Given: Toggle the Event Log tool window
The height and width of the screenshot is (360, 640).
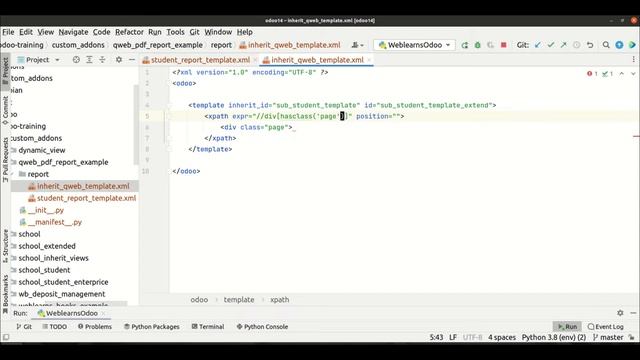Looking at the screenshot, I should coord(606,327).
